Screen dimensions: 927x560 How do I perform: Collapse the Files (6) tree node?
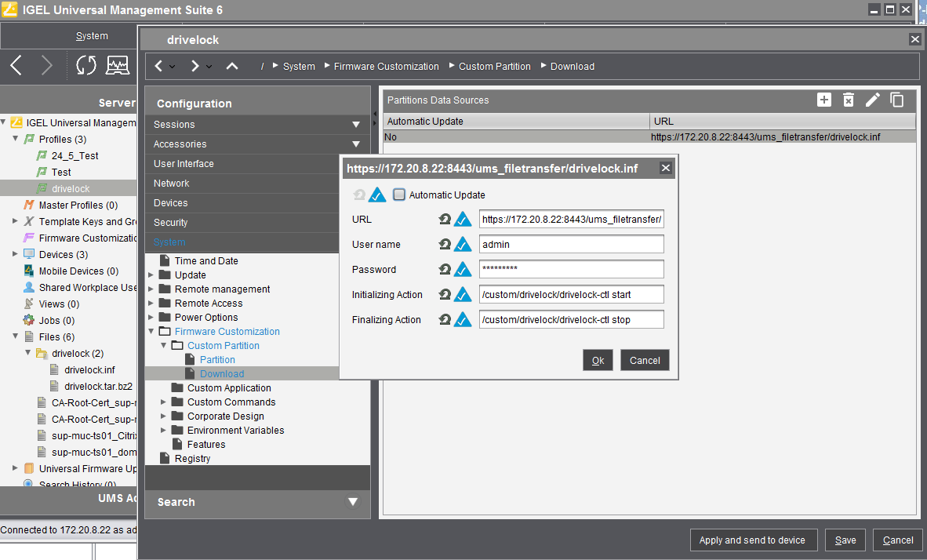(16, 336)
